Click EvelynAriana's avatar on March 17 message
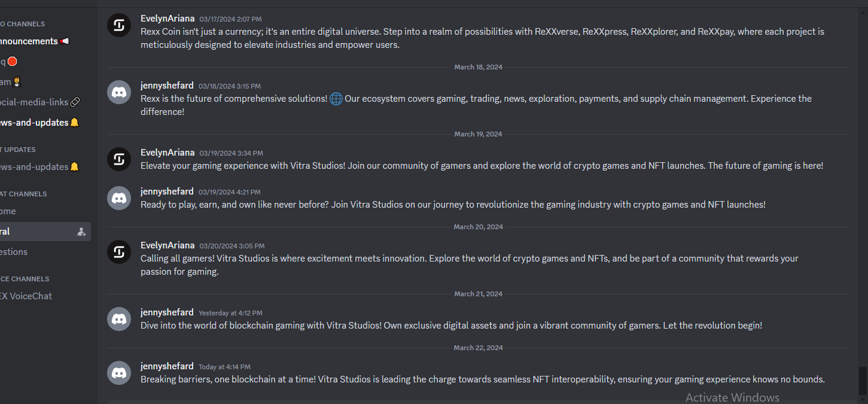The height and width of the screenshot is (404, 868). click(x=119, y=25)
